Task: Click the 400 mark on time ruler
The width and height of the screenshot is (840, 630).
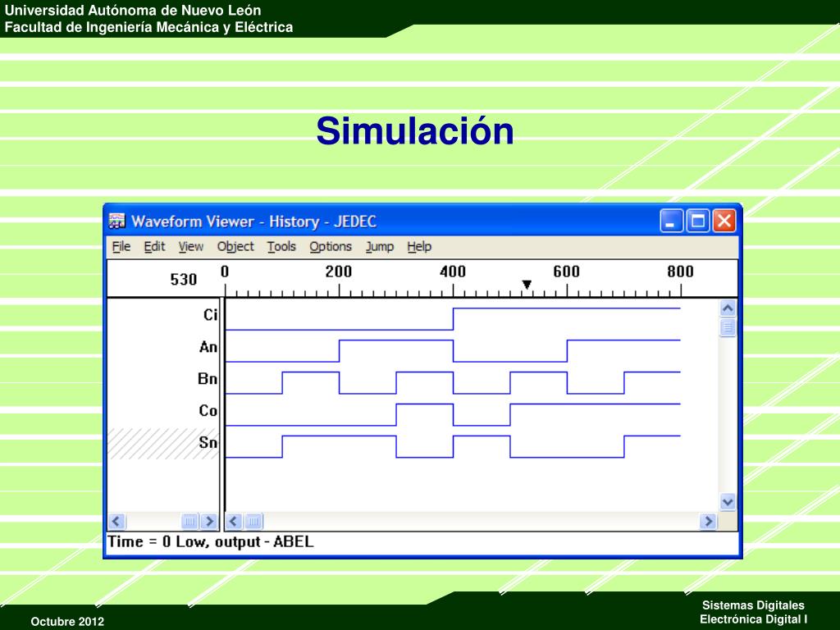Action: 453,272
